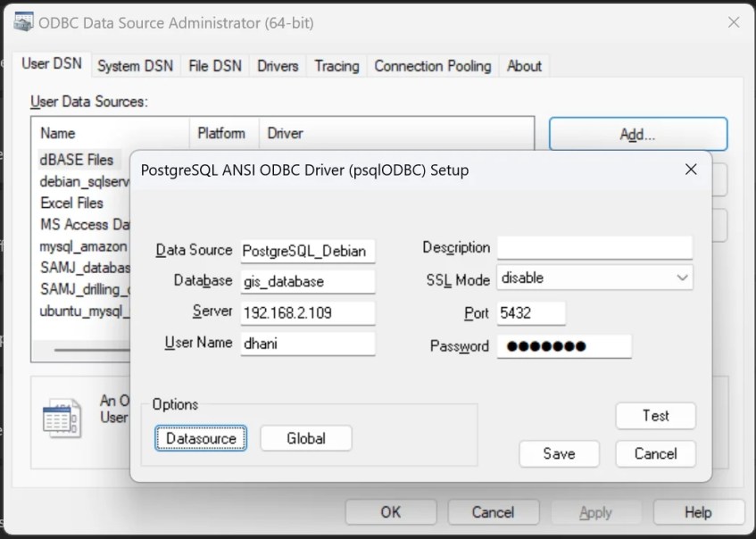Click the Port field showing 5432
This screenshot has height=539, width=756.
(531, 313)
